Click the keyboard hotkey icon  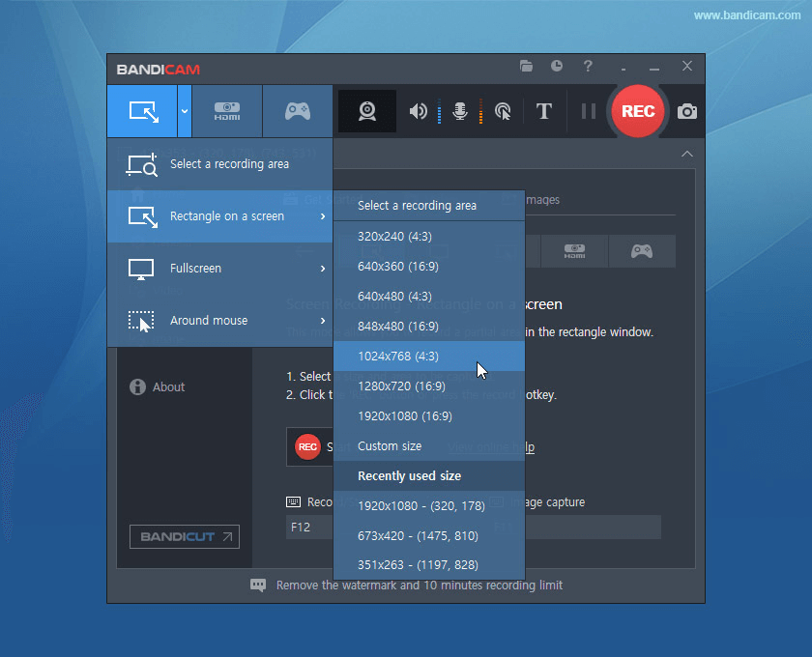293,501
